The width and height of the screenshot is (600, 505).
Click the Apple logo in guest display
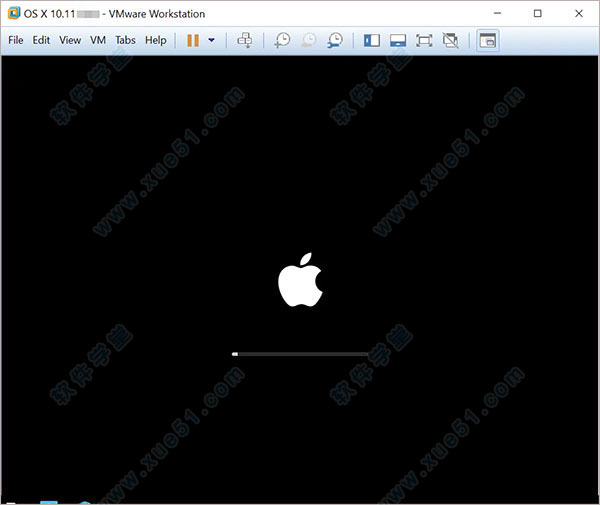(x=300, y=280)
